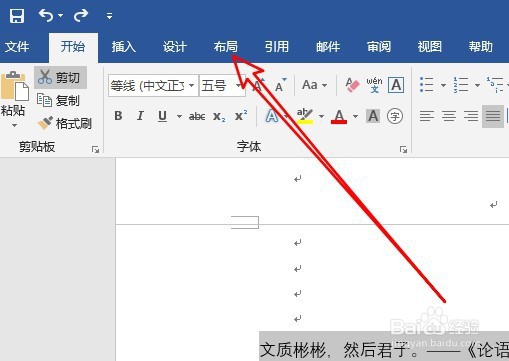Apply numbered list
509x361 pixels.
461,85
